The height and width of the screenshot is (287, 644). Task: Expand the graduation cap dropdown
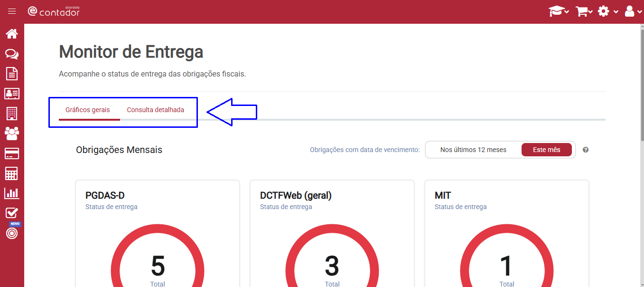click(559, 11)
